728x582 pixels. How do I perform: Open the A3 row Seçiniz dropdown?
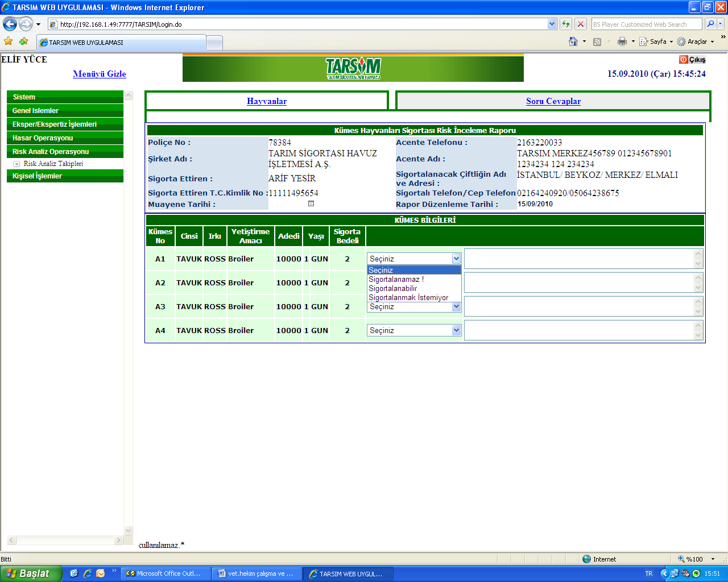(414, 306)
